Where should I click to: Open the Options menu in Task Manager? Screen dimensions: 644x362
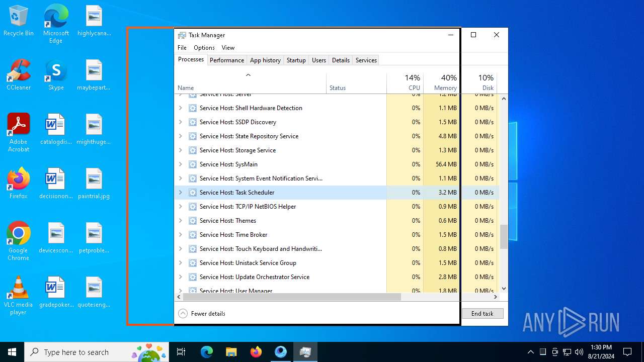(x=204, y=48)
